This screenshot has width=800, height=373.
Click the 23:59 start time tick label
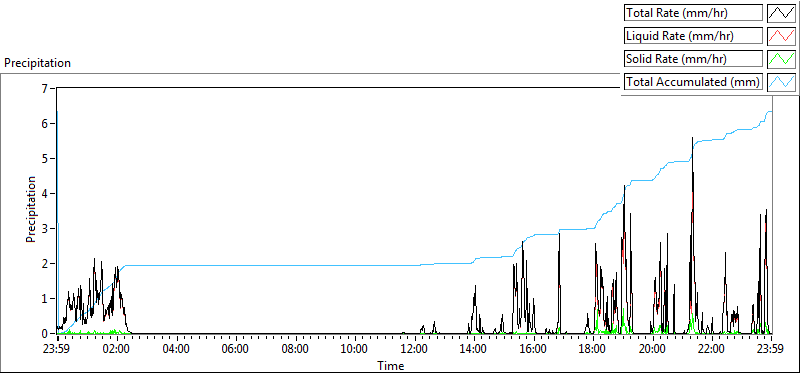coord(57,350)
